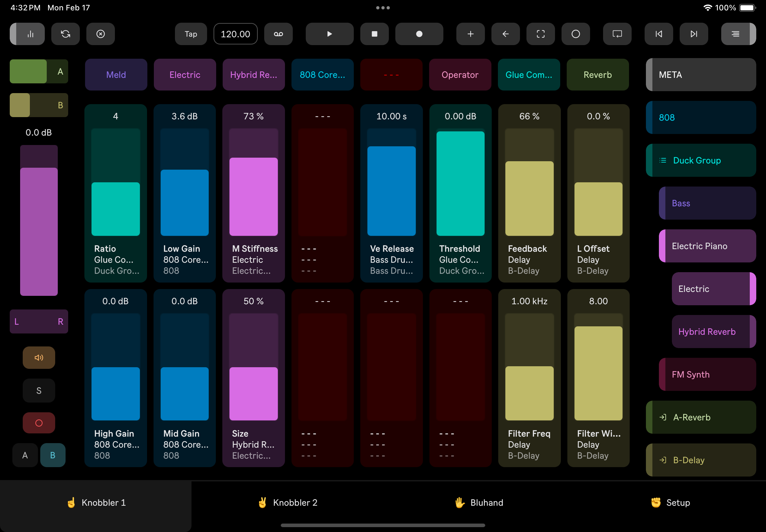Image resolution: width=766 pixels, height=532 pixels.
Task: Select the Reverb device button
Action: point(598,75)
